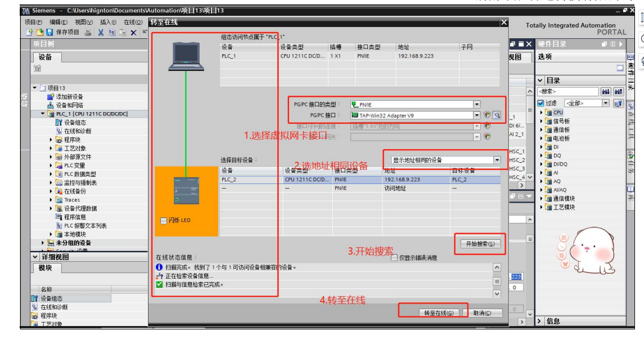Click the cut scissors icon in toolbar
The image size is (644, 339).
101,33
